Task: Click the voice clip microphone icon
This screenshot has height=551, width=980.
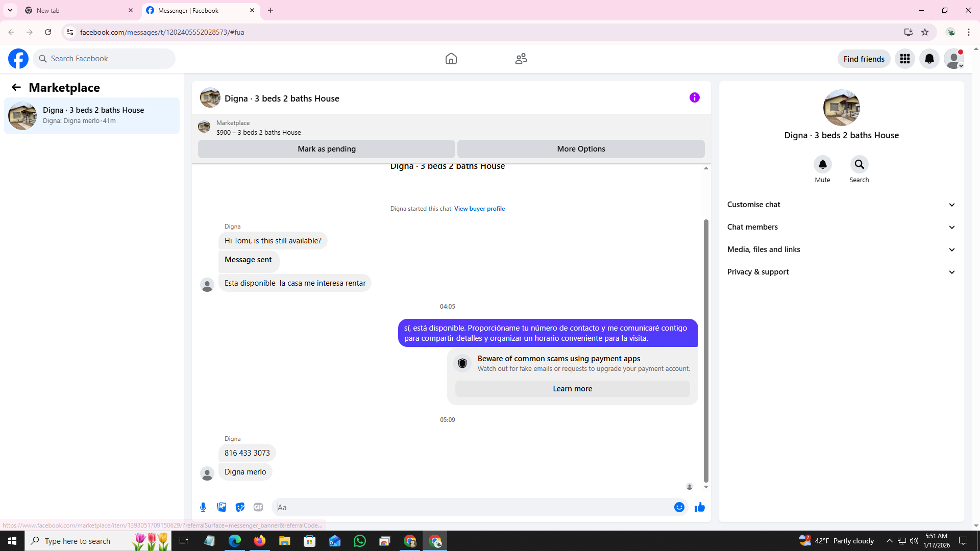Action: (x=203, y=507)
